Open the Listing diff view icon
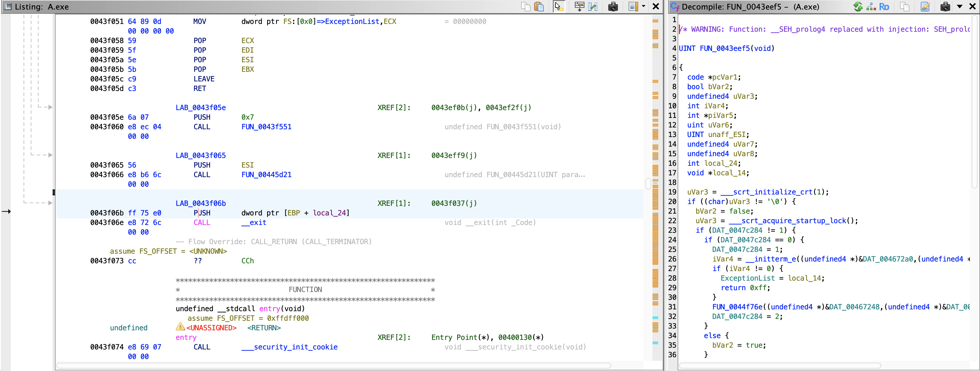The width and height of the screenshot is (980, 371). coord(593,7)
